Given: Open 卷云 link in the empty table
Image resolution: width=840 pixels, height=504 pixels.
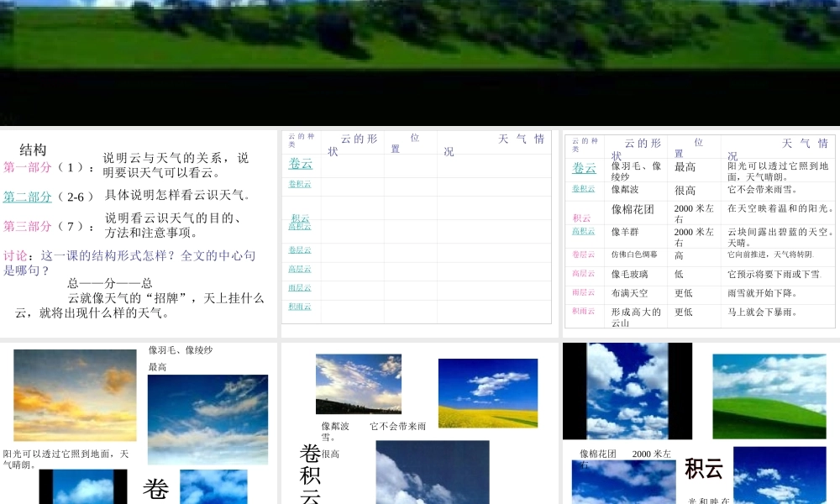Looking at the screenshot, I should (x=300, y=164).
